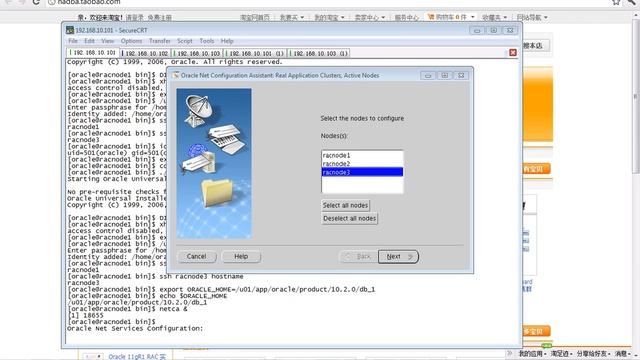This screenshot has height=360, width=640.
Task: Open the Edit menu in SecureCRT
Action: click(89, 41)
